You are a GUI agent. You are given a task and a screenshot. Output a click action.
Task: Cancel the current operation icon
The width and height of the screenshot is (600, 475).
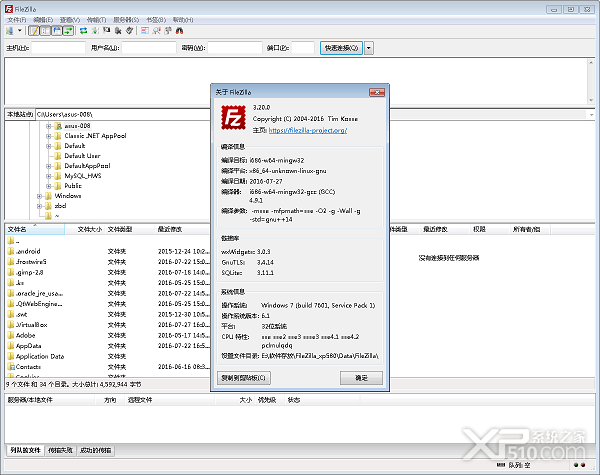tap(106, 31)
